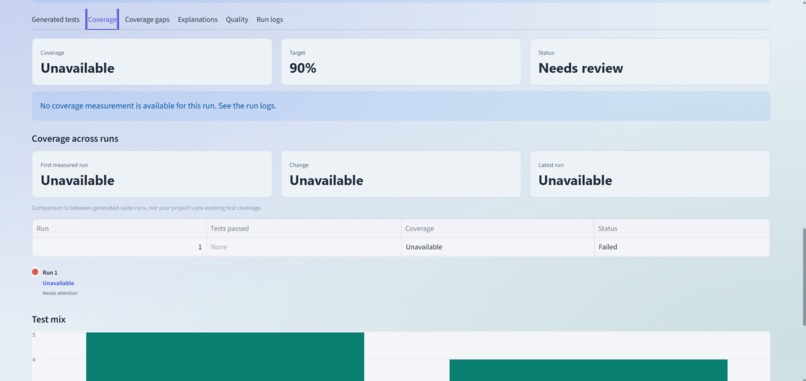
Task: Select the Coverage tab
Action: (x=102, y=20)
